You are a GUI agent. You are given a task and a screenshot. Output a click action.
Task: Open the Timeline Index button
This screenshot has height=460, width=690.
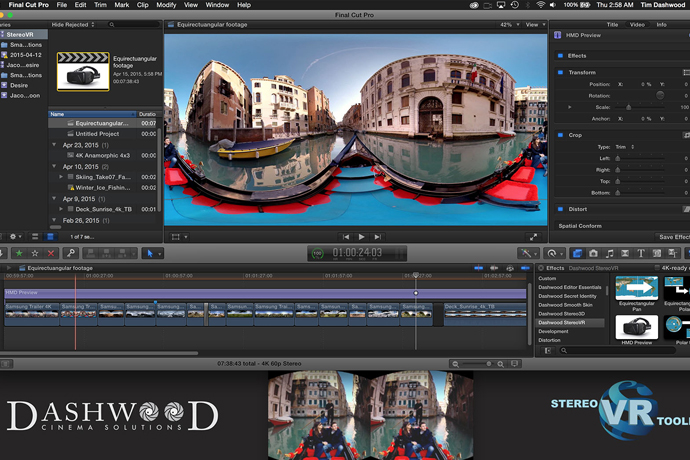pyautogui.click(x=6, y=364)
